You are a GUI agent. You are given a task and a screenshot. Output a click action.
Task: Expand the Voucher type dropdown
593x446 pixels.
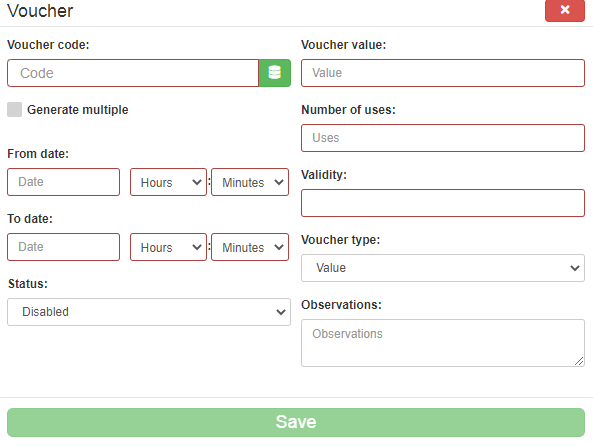coord(443,268)
